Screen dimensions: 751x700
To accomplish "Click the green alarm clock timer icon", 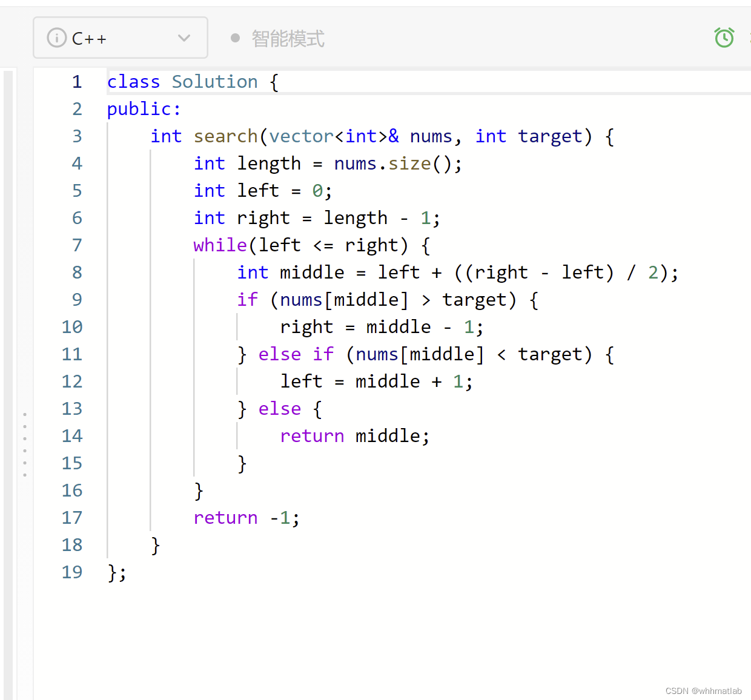I will (724, 38).
